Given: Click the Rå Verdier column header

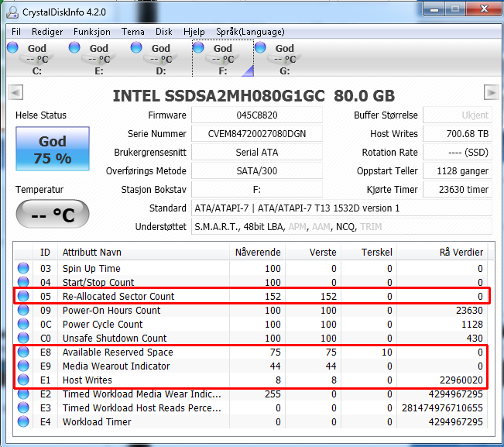Looking at the screenshot, I should pos(442,252).
